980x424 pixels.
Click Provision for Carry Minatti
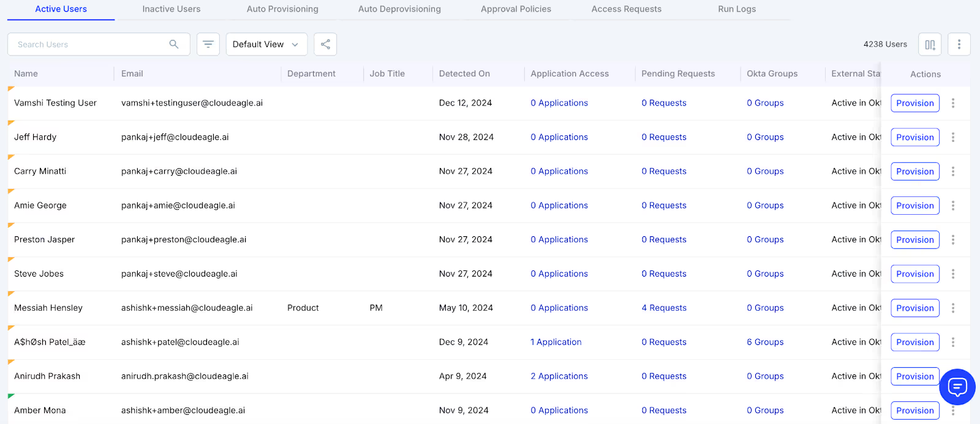click(x=915, y=171)
